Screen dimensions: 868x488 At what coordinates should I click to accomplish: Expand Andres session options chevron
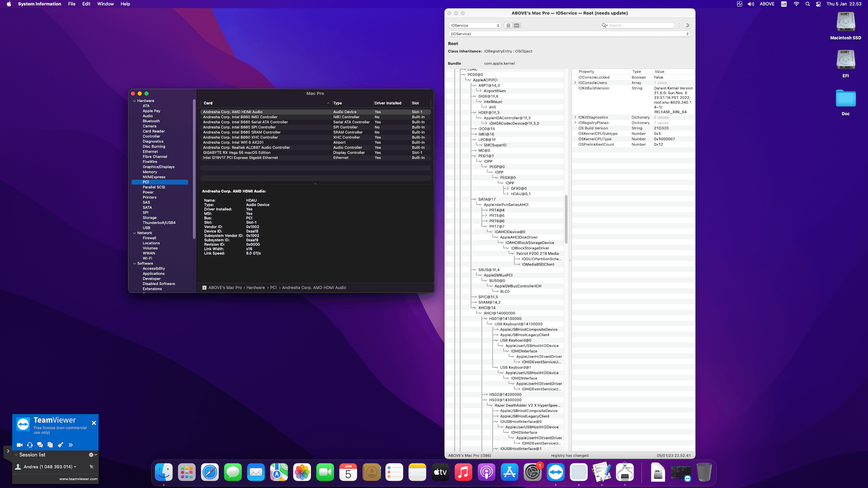(75, 467)
